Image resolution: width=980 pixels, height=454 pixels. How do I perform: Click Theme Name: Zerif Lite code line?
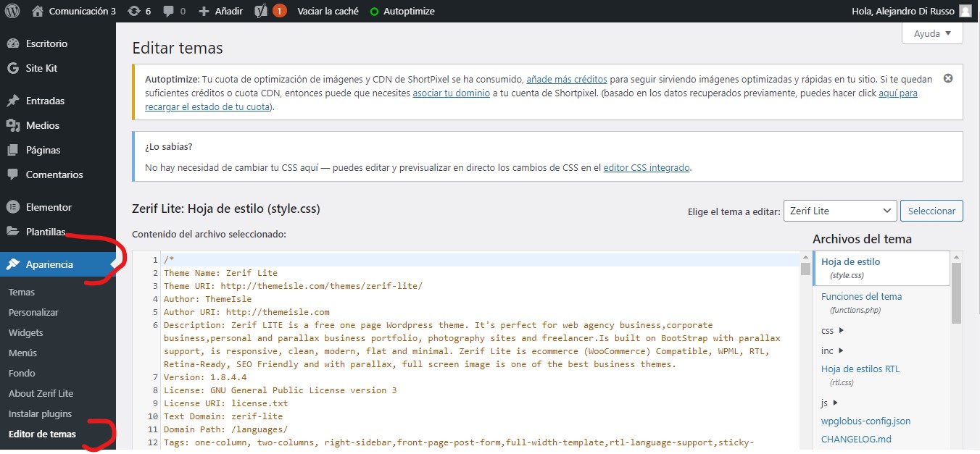(220, 273)
